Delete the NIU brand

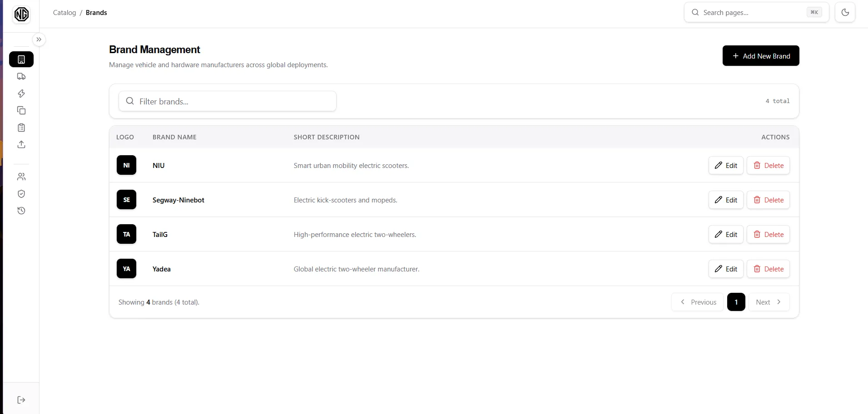[x=768, y=165]
